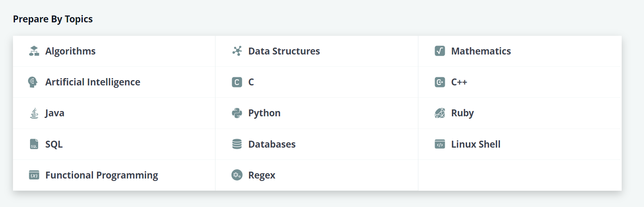Click the Functional Programming icon
Image resolution: width=644 pixels, height=207 pixels.
[34, 175]
